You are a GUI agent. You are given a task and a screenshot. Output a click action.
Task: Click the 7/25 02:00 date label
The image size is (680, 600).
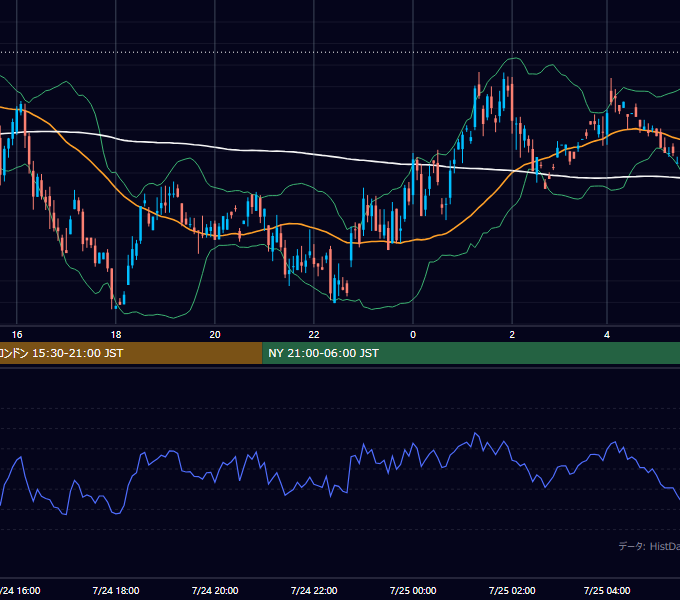click(512, 590)
